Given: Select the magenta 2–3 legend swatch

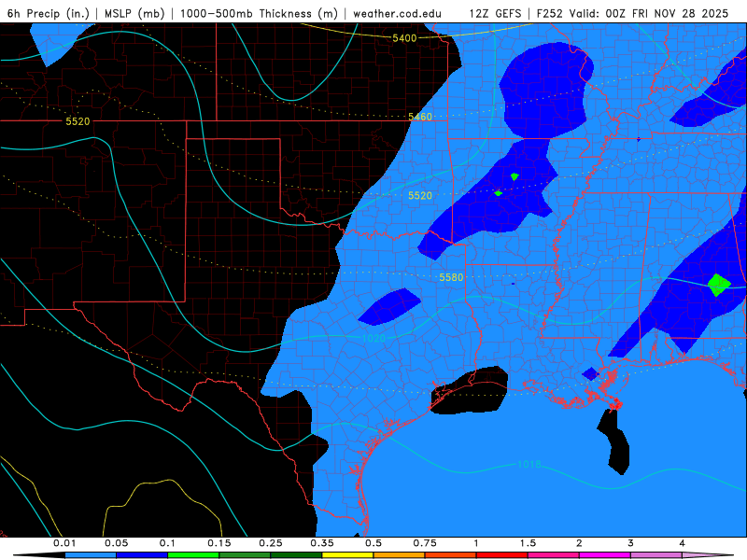Looking at the screenshot, I should [605, 555].
